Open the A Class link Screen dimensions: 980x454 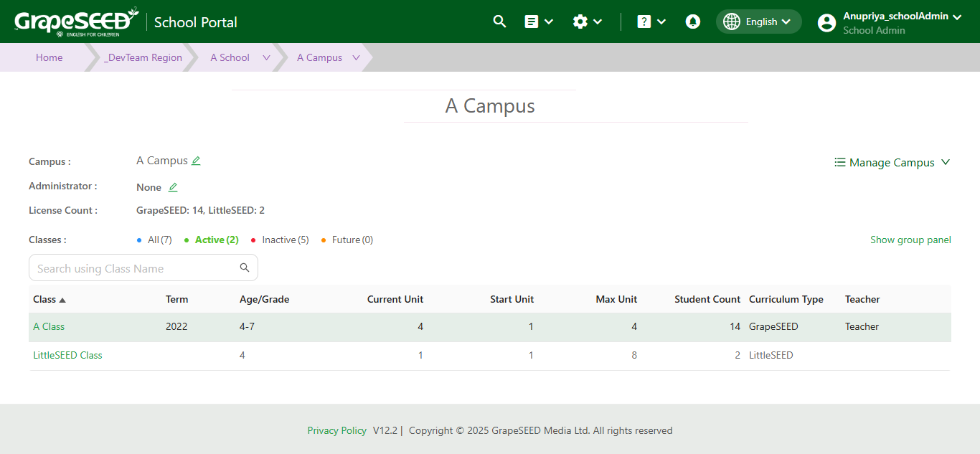click(49, 326)
